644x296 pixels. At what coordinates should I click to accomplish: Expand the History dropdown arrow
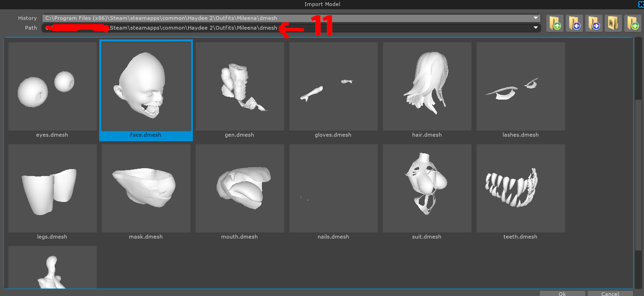pyautogui.click(x=536, y=18)
